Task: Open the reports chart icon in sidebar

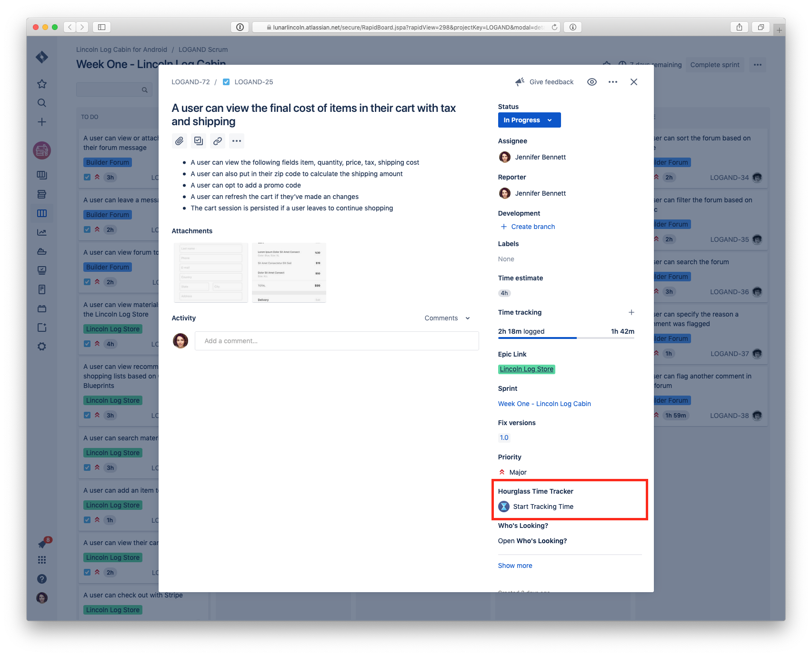Action: tap(42, 232)
